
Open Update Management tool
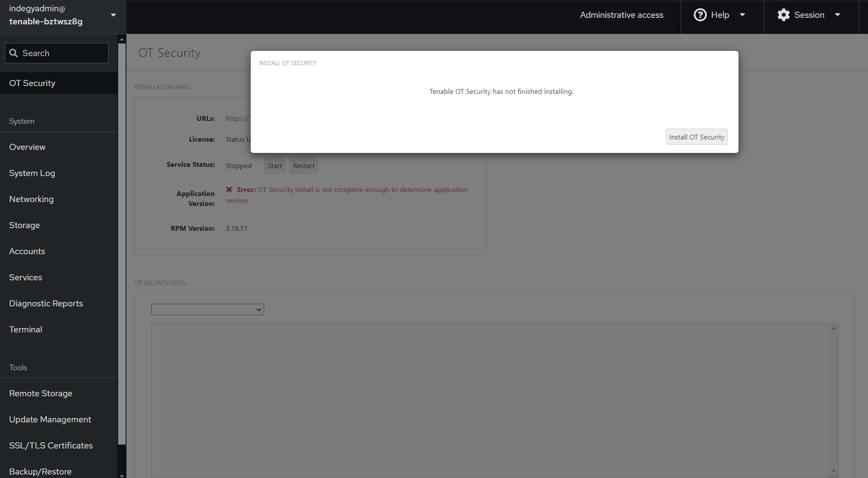click(59, 419)
